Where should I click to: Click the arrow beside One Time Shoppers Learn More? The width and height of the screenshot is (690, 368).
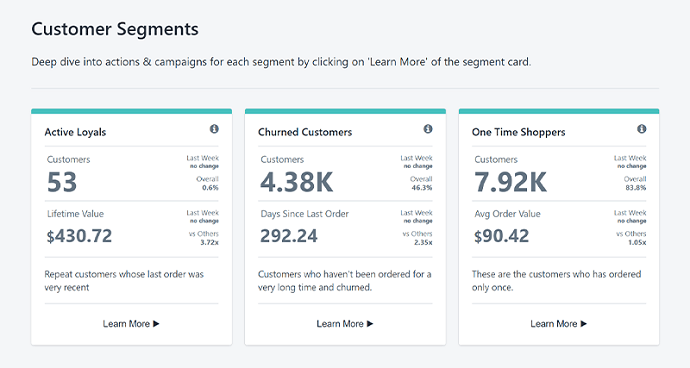(x=584, y=324)
